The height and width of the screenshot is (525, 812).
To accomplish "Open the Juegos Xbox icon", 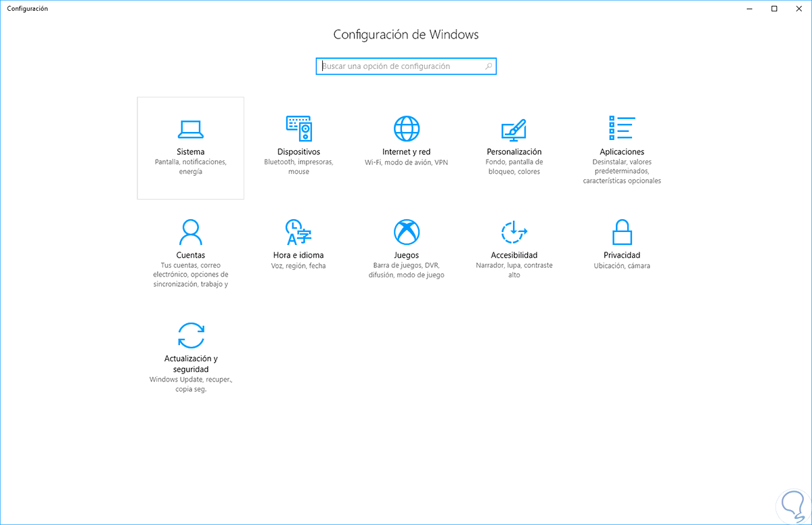I will [x=407, y=232].
